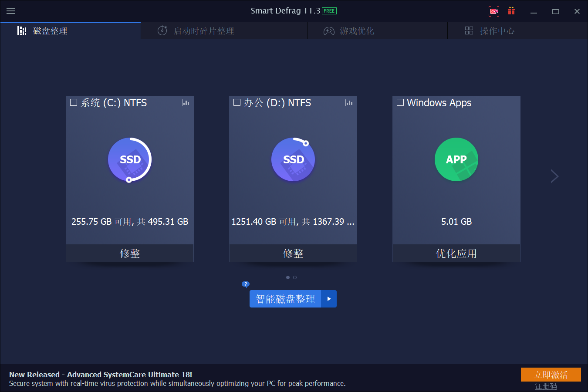
Task: Enable the Windows Apps checkbox
Action: (400, 102)
